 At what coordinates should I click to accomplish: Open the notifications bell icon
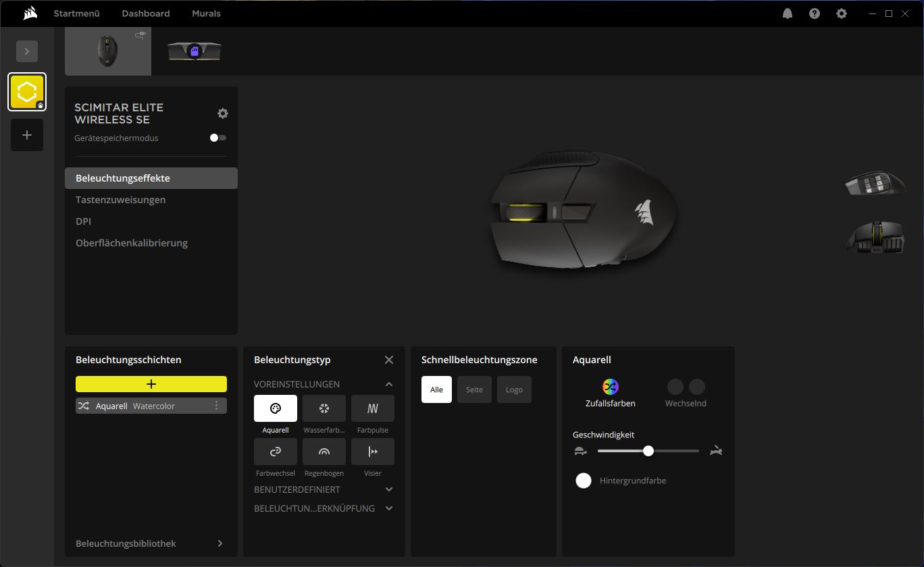tap(787, 13)
